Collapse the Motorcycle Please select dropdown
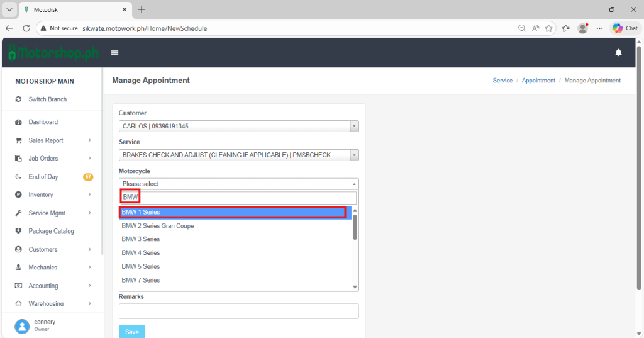The width and height of the screenshot is (644, 338). point(238,184)
